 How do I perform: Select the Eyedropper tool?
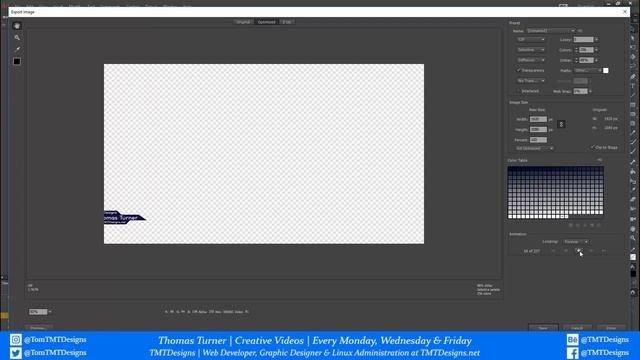click(x=17, y=49)
